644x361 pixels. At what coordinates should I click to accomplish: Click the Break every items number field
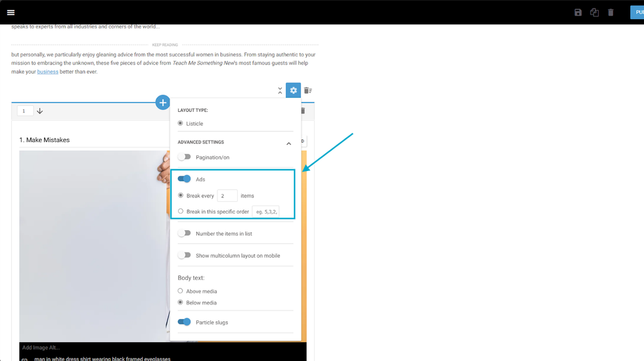[227, 196]
